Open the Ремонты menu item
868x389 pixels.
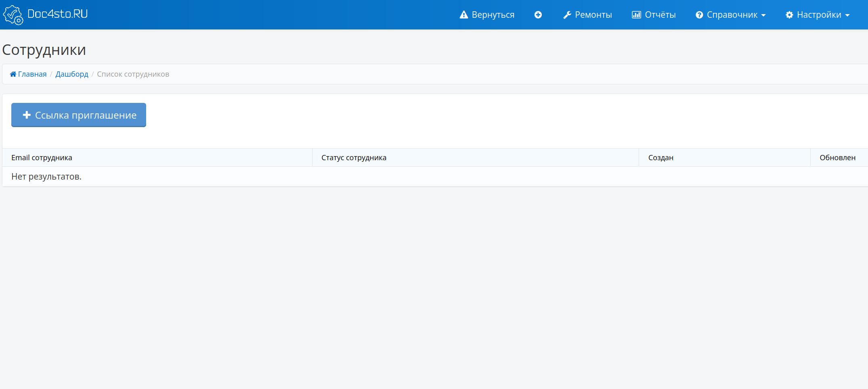[x=593, y=15]
